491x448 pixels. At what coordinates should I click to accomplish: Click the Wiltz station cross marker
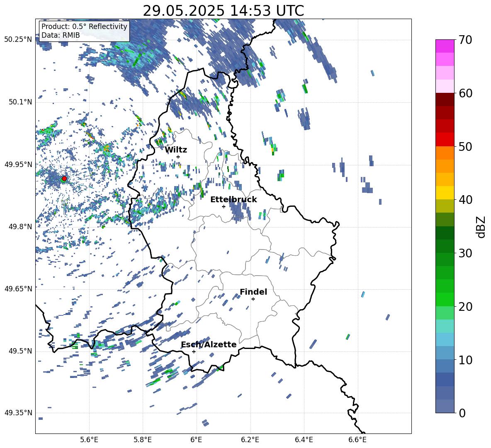click(x=178, y=157)
